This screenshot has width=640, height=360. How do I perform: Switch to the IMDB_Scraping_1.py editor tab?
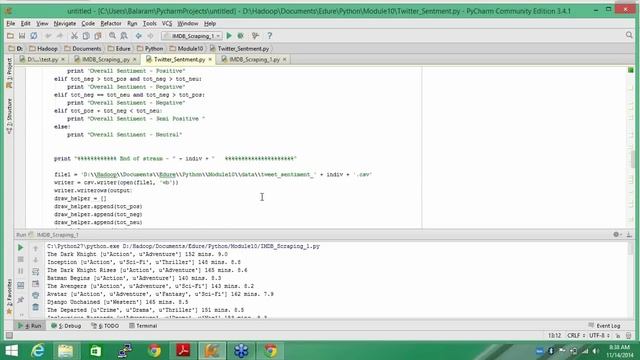coord(254,60)
